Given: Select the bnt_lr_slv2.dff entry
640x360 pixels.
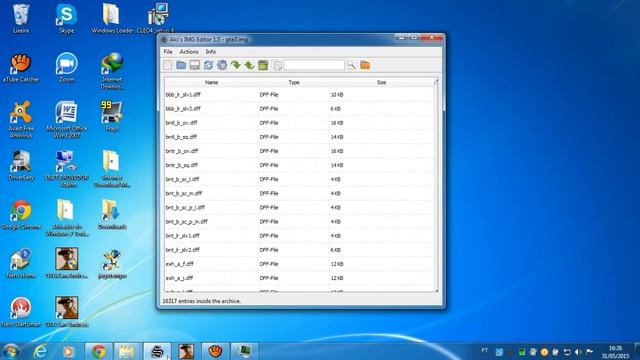Looking at the screenshot, I should click(299, 250).
